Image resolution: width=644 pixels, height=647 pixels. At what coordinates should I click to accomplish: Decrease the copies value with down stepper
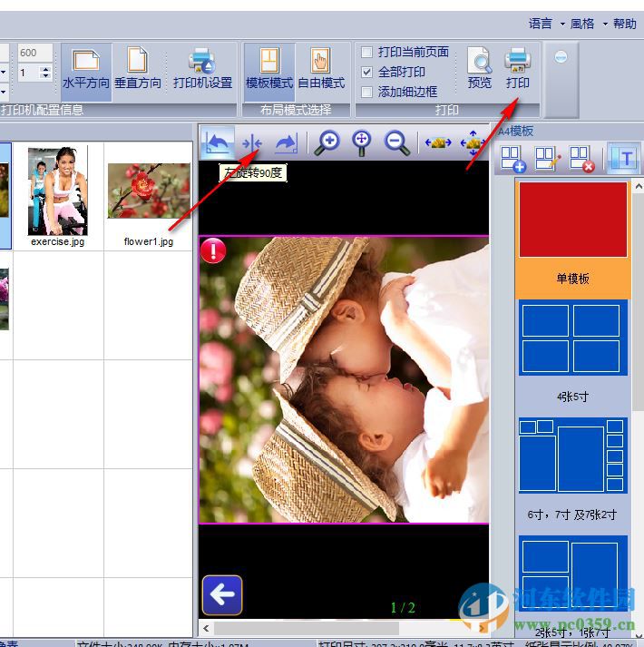pyautogui.click(x=45, y=76)
